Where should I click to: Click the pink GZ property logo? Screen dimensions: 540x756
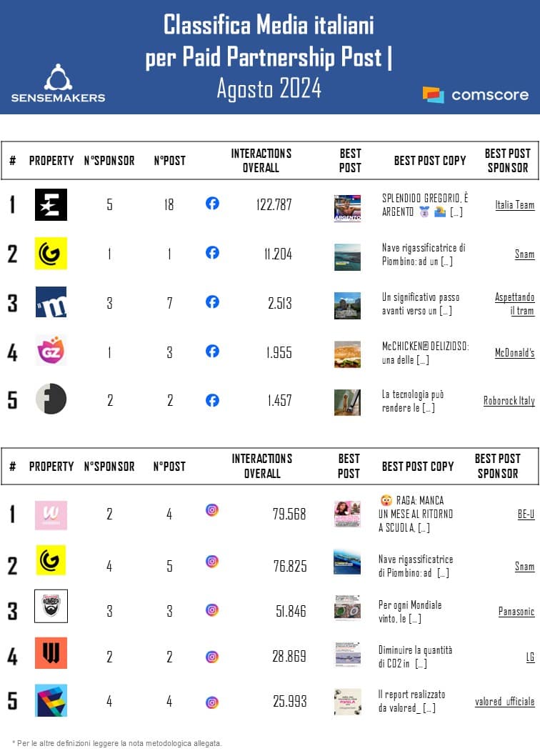pyautogui.click(x=51, y=350)
